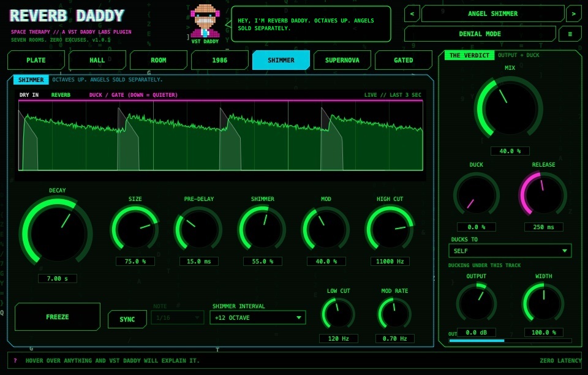Click the Size value field 75.0 %

pos(135,262)
